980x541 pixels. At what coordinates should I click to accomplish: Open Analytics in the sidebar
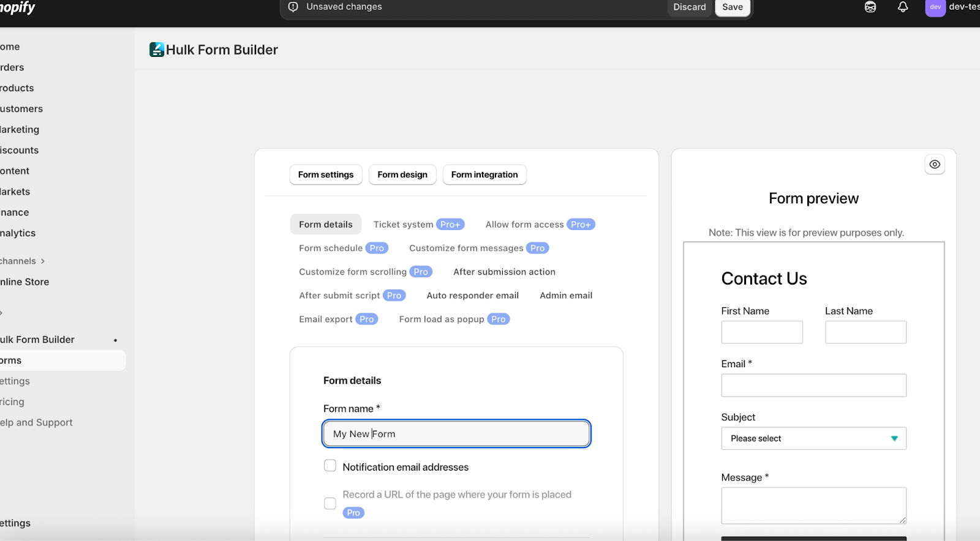[18, 233]
